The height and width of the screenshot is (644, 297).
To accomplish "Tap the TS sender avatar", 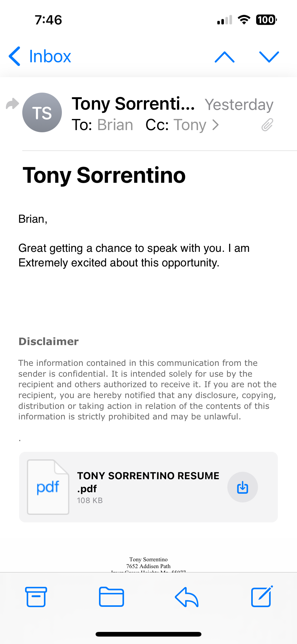I will pyautogui.click(x=42, y=112).
